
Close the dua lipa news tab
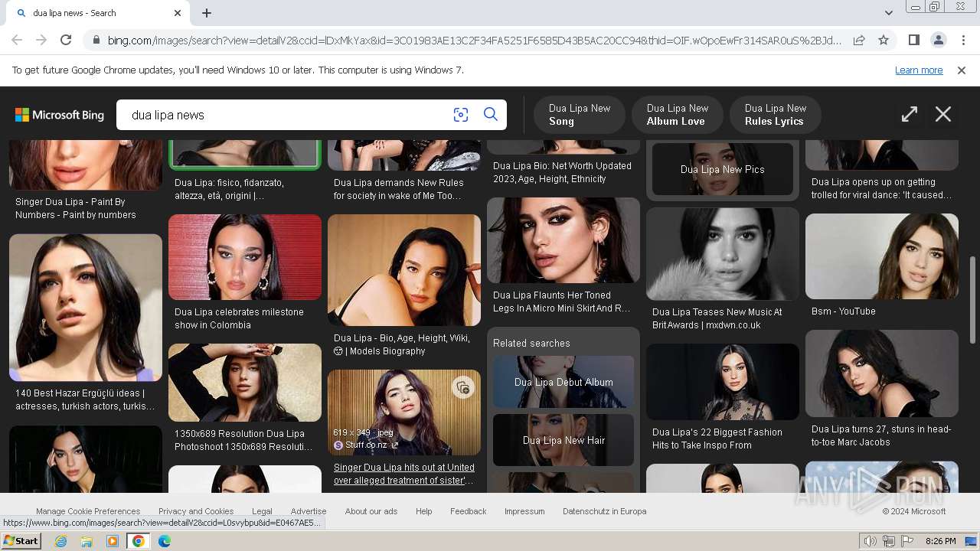pos(178,13)
